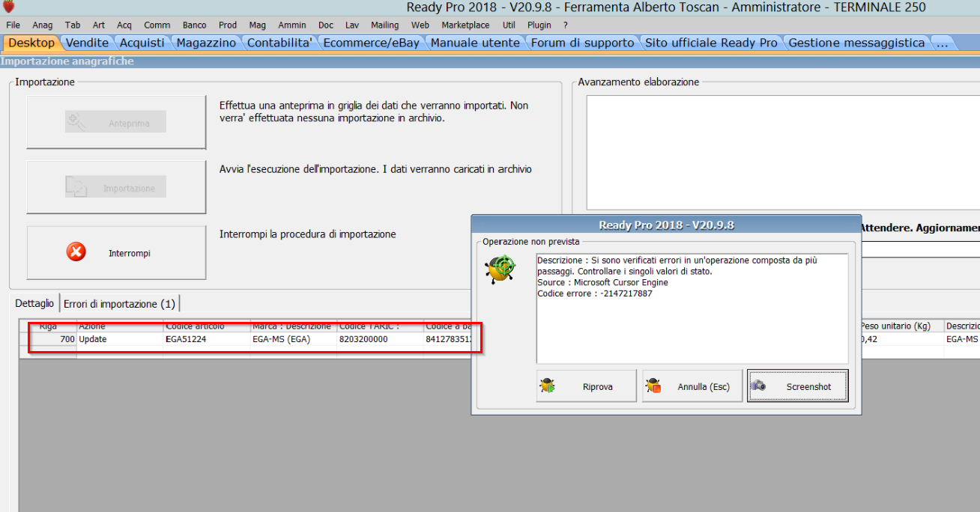
Task: Open the ? help menu
Action: click(566, 25)
